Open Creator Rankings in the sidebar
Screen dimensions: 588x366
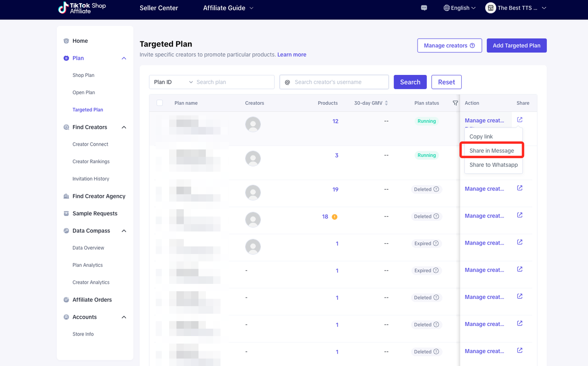point(91,161)
